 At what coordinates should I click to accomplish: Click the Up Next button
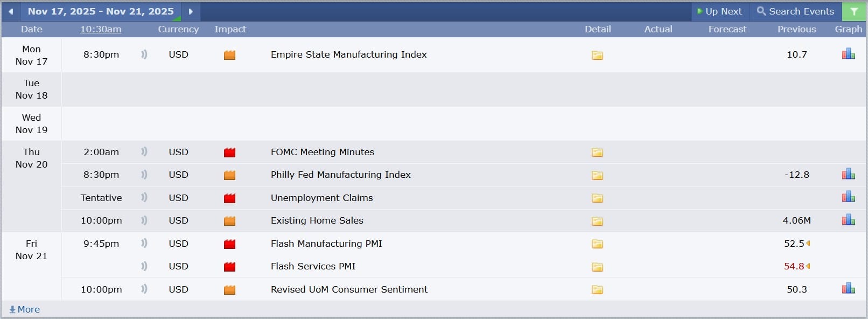(719, 11)
